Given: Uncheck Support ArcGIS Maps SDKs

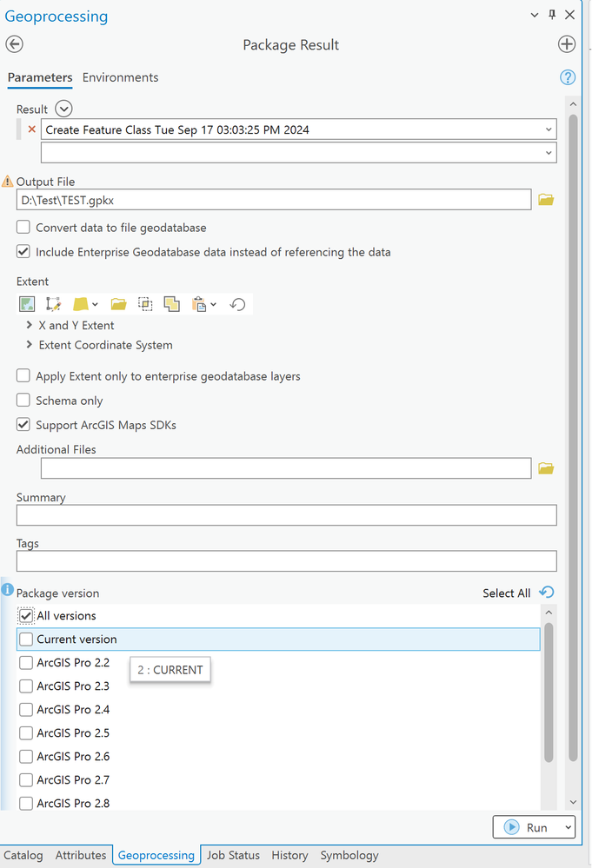Looking at the screenshot, I should 23,425.
